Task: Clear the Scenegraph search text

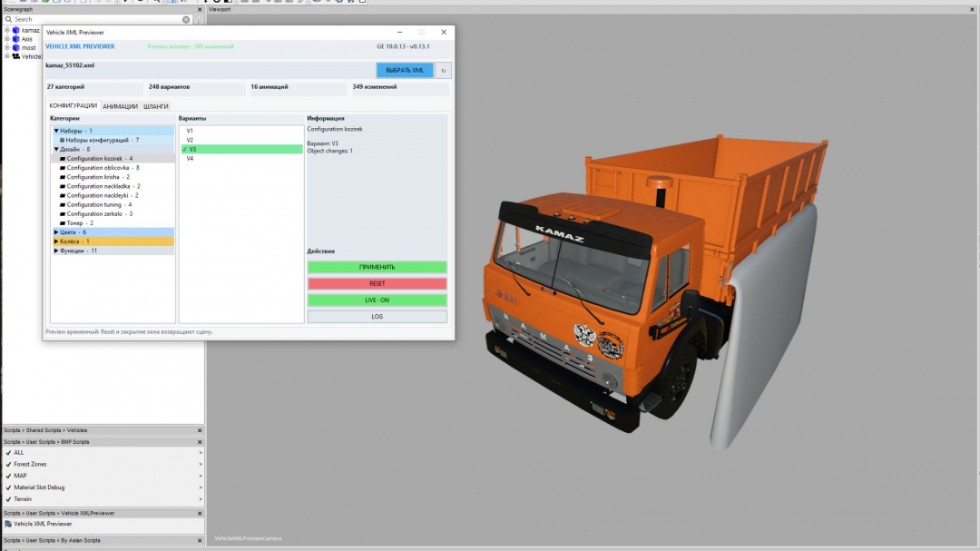Action: 186,19
